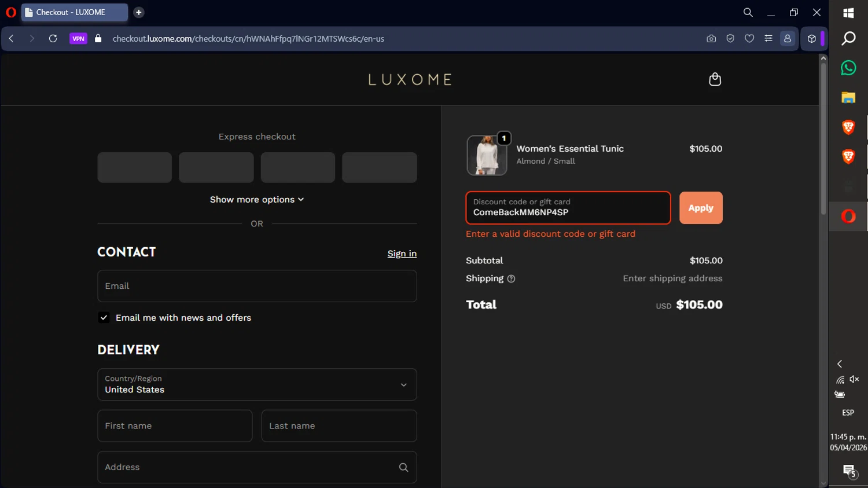The image size is (868, 488).
Task: Open the notifications center icon
Action: pyautogui.click(x=849, y=471)
